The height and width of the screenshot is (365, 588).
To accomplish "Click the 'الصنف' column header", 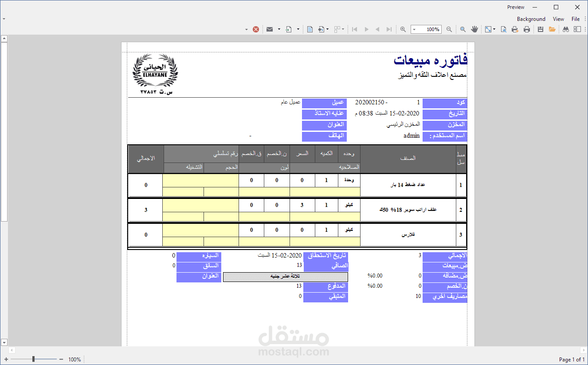I will point(408,159).
